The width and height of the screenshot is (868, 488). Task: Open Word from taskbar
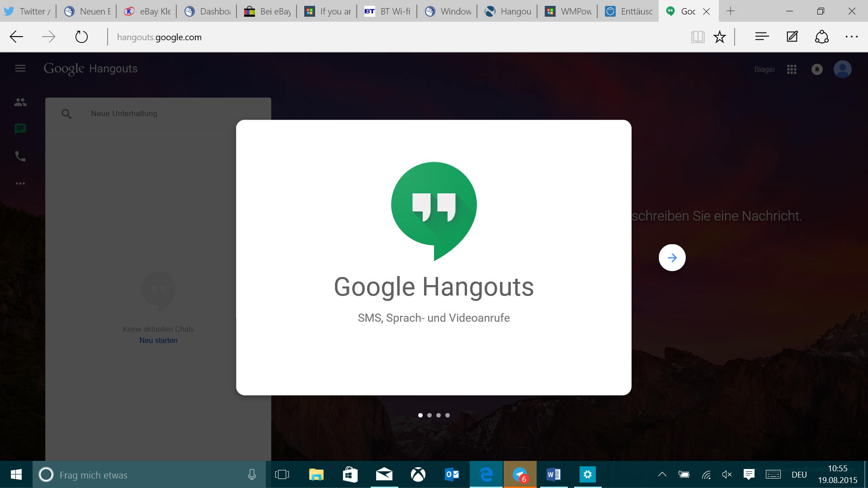click(x=554, y=474)
